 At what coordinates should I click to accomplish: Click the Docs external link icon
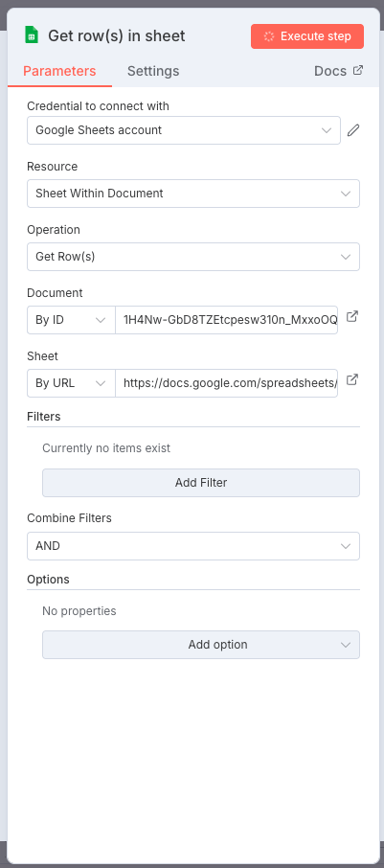(x=358, y=70)
